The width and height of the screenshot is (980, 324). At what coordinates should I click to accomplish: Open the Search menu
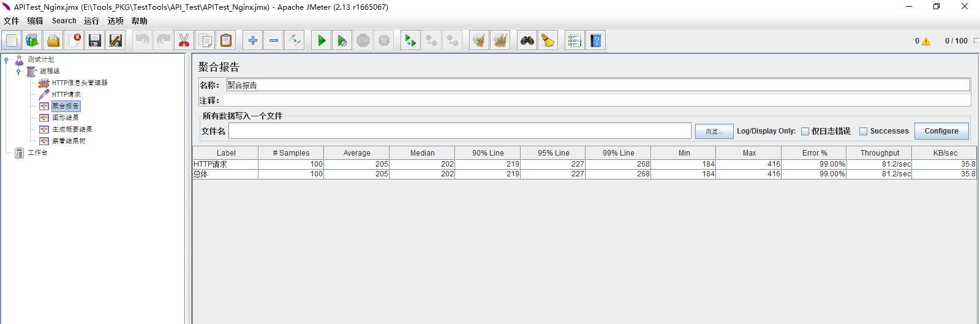[64, 21]
